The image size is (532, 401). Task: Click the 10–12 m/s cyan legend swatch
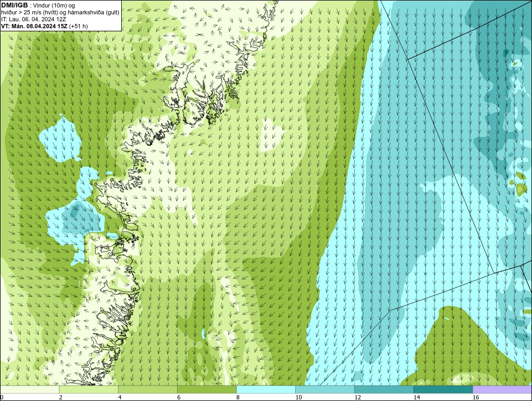325,389
